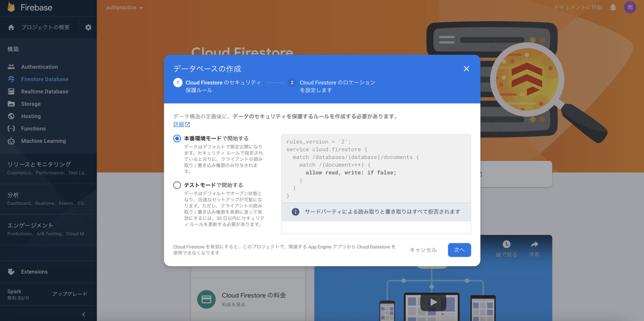Select the Functions sidebar icon
Screen dimensions: 644x321
[11, 128]
